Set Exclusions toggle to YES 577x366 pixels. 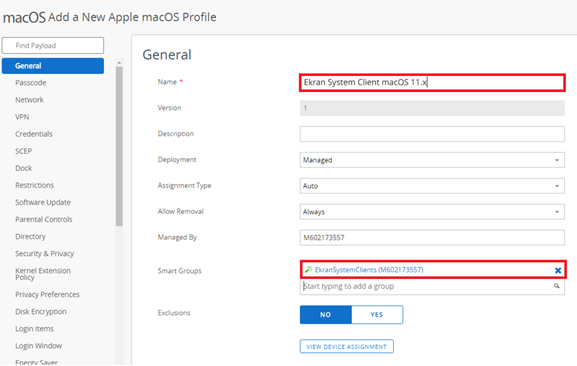click(x=377, y=315)
